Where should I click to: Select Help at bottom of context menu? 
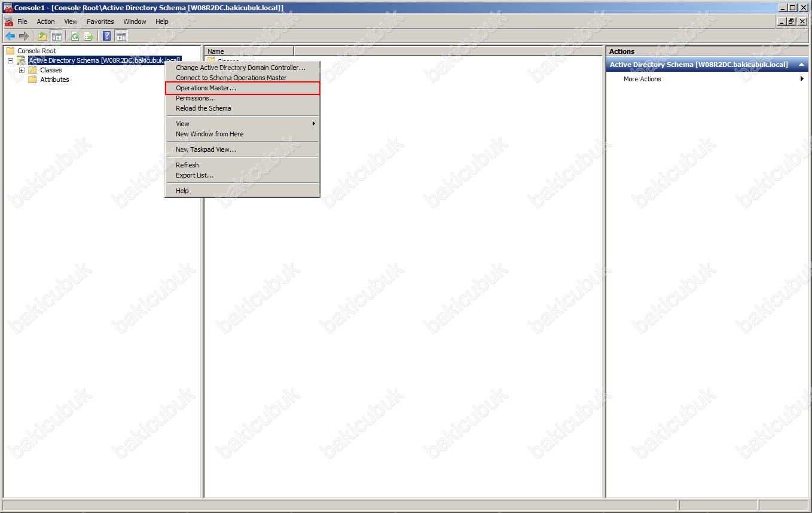242,191
